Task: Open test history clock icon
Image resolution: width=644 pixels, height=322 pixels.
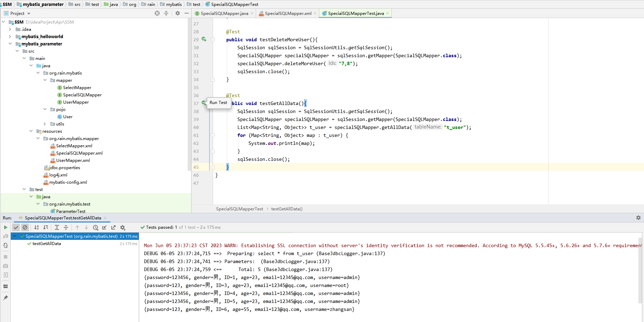Action: (95, 227)
